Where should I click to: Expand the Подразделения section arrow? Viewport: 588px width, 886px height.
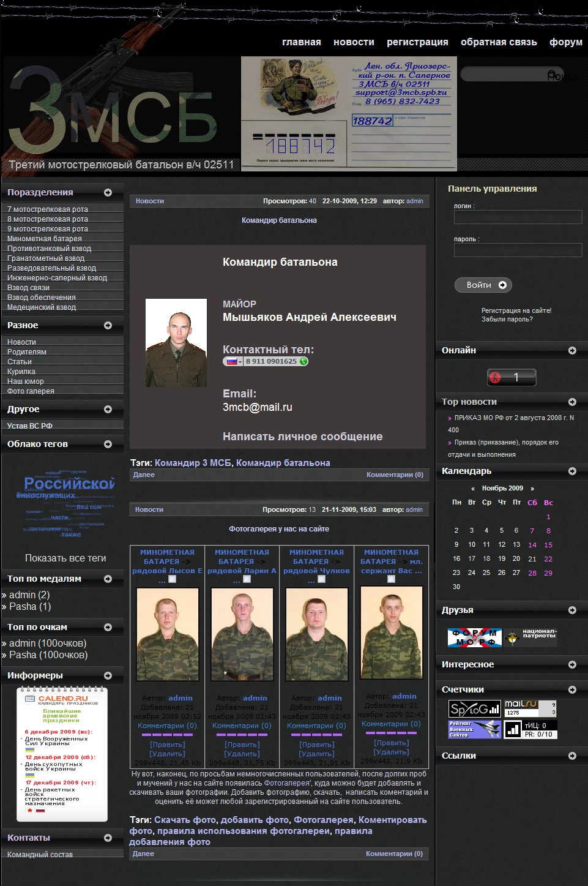pyautogui.click(x=108, y=192)
